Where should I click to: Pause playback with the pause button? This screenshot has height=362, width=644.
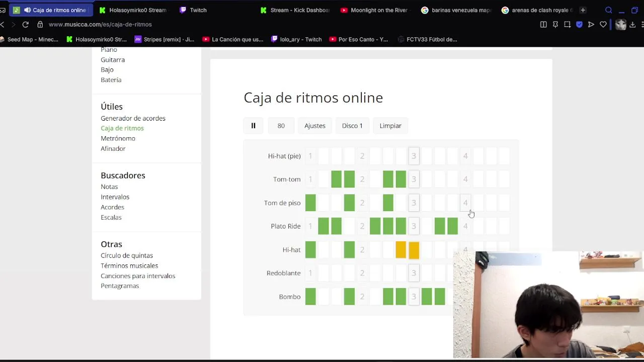coord(253,126)
